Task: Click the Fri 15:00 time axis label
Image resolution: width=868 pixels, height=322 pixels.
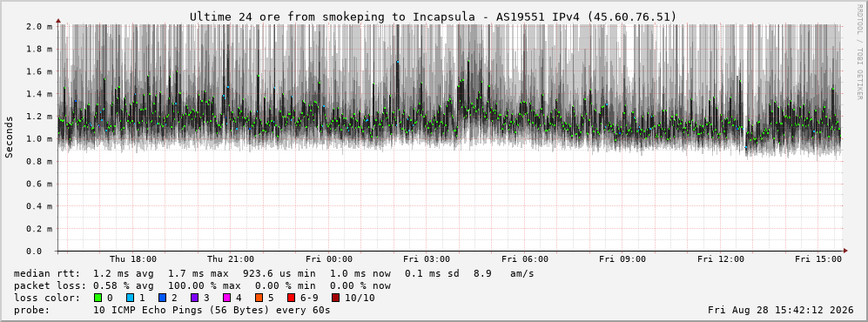Action: [x=818, y=259]
